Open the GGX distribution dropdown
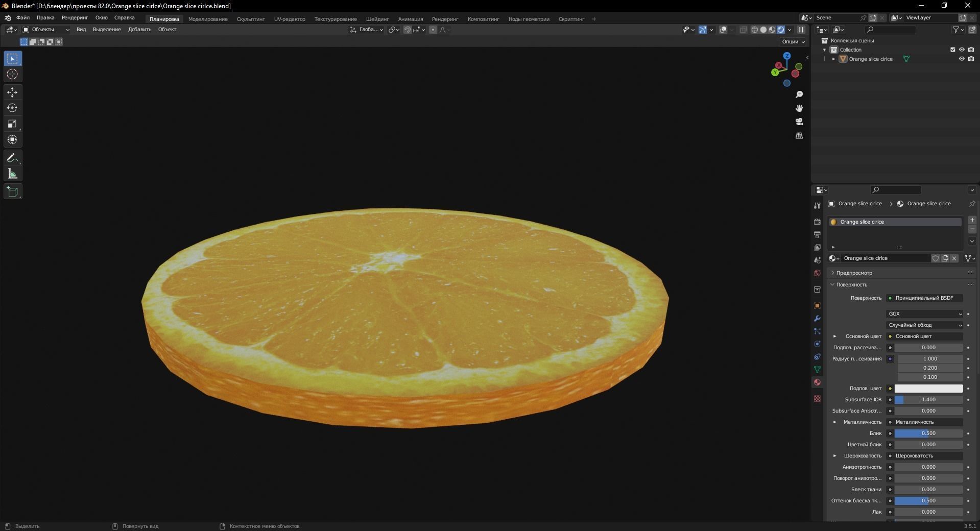 tap(923, 314)
